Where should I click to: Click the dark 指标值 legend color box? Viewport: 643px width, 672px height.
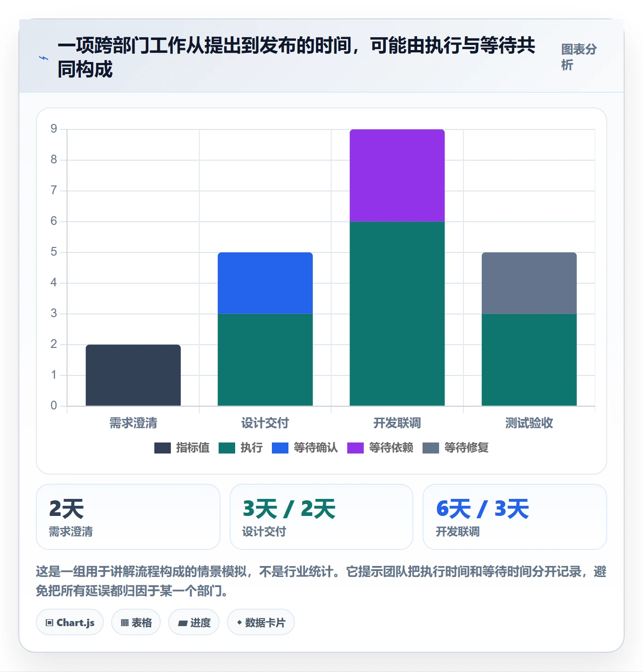[x=163, y=448]
